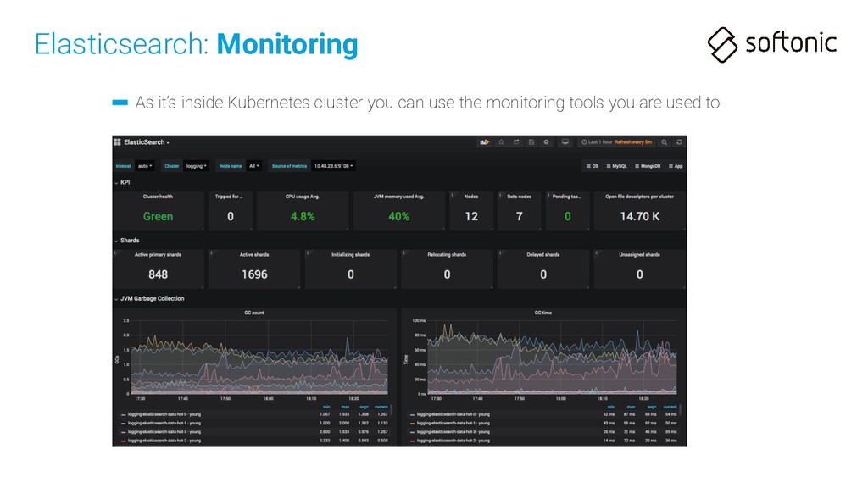This screenshot has width=868, height=488.
Task: Collapse the JVM Garbage Collection row
Action: coord(149,299)
